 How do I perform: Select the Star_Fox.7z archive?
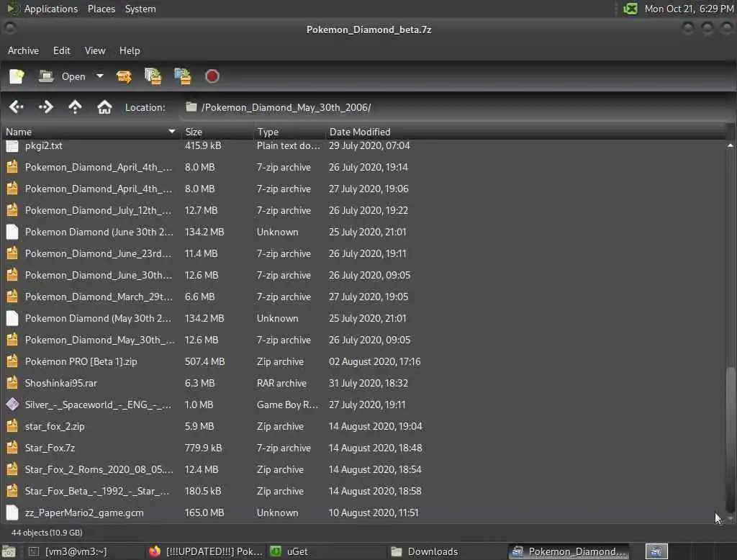364,448
